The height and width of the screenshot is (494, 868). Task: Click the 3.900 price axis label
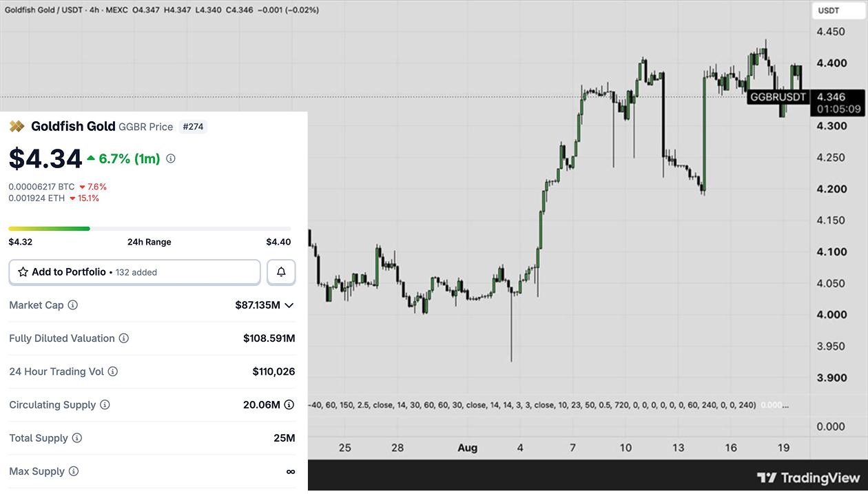[831, 378]
